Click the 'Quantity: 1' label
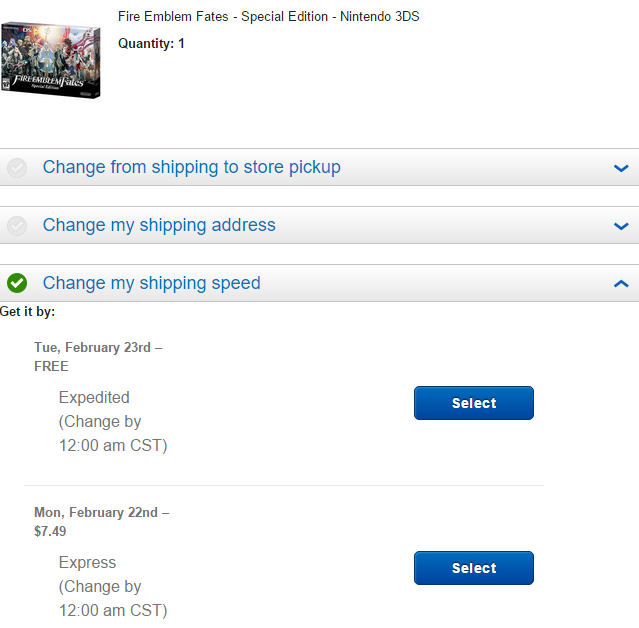Viewport: 639px width, 628px height. [151, 43]
